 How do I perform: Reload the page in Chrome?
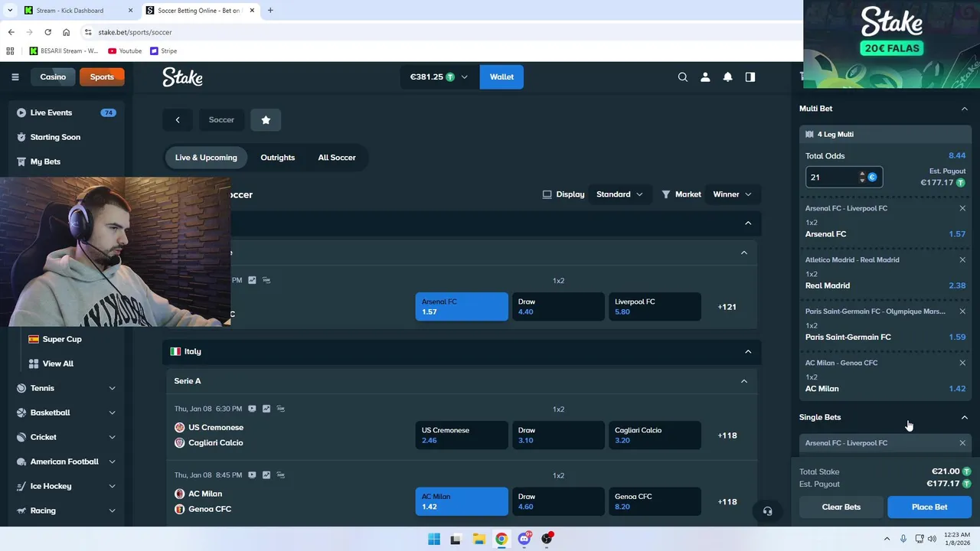47,32
